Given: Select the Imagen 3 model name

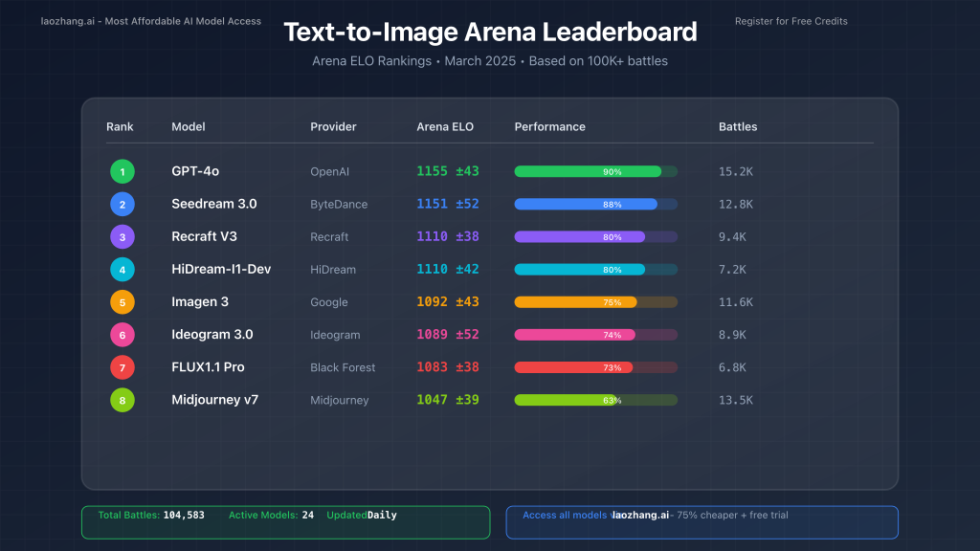Looking at the screenshot, I should pos(200,301).
